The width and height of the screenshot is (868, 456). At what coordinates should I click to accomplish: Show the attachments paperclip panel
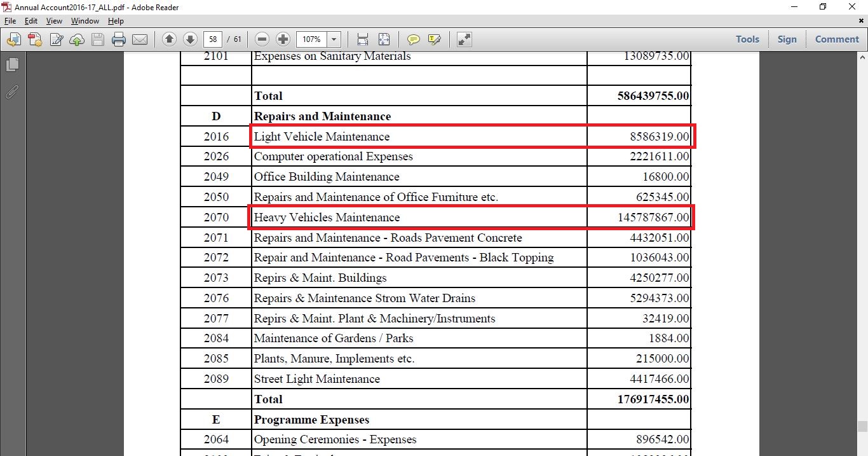(11, 92)
